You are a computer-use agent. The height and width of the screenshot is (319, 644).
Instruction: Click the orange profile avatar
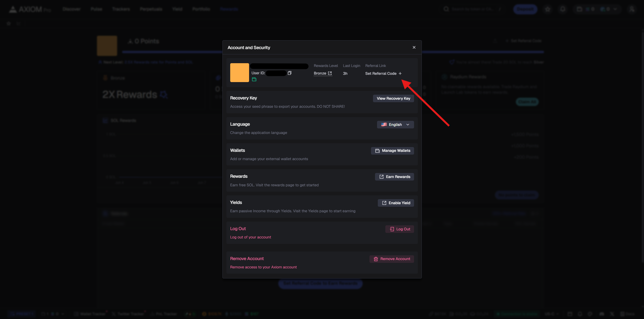240,73
